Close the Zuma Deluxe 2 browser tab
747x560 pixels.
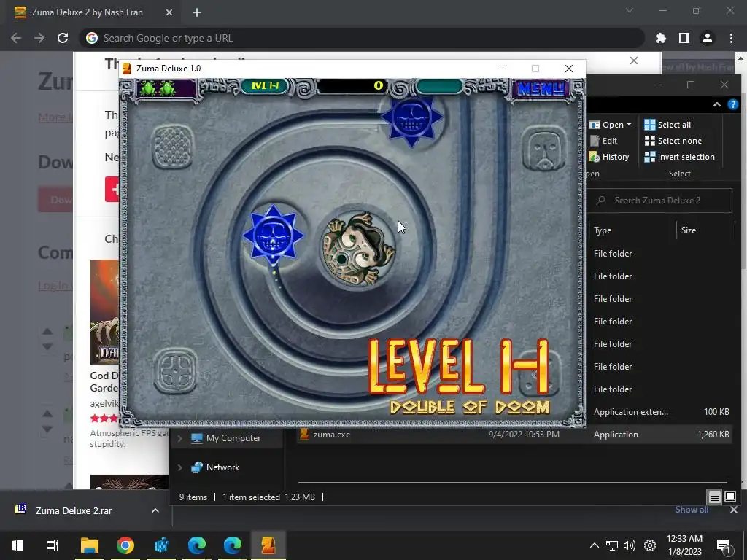(169, 12)
